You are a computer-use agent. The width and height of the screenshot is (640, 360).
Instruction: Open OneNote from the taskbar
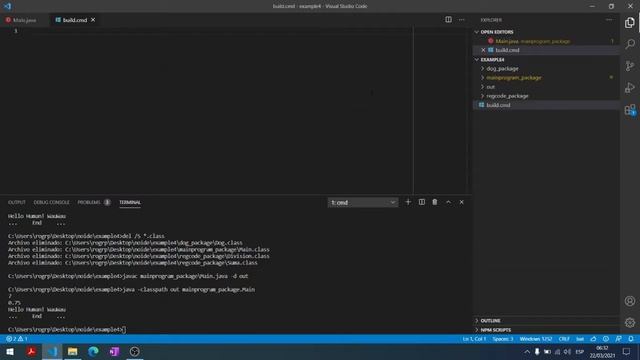point(114,351)
